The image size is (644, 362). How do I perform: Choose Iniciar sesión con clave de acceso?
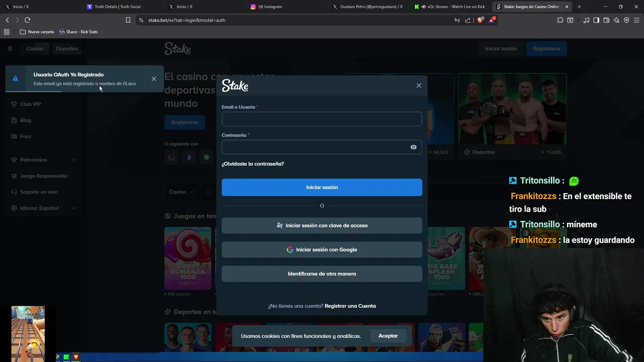pyautogui.click(x=322, y=225)
